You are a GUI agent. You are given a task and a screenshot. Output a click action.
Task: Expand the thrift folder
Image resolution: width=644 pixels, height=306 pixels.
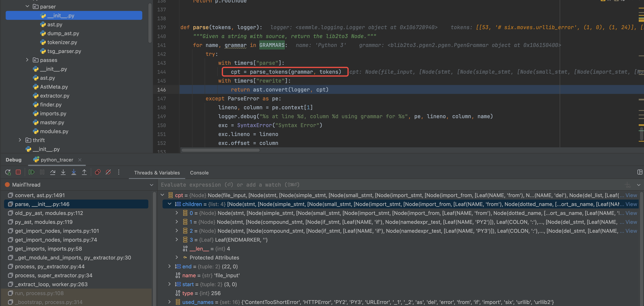(20, 140)
